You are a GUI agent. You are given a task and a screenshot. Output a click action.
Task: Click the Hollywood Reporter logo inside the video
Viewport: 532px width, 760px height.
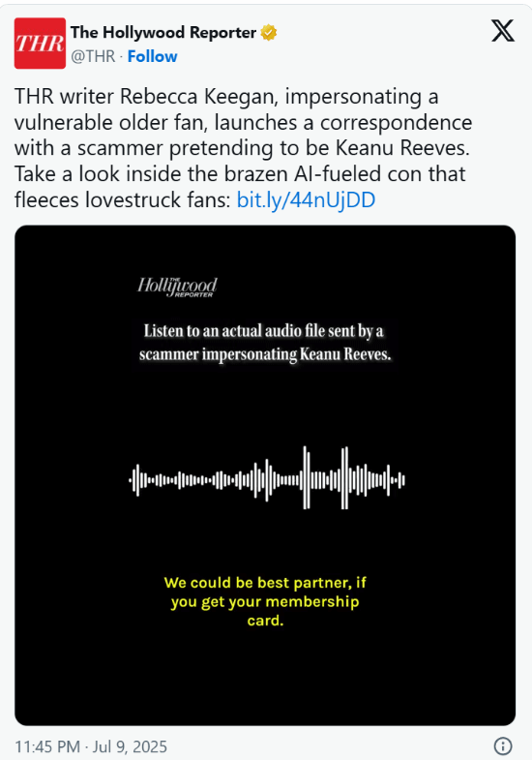pos(177,287)
